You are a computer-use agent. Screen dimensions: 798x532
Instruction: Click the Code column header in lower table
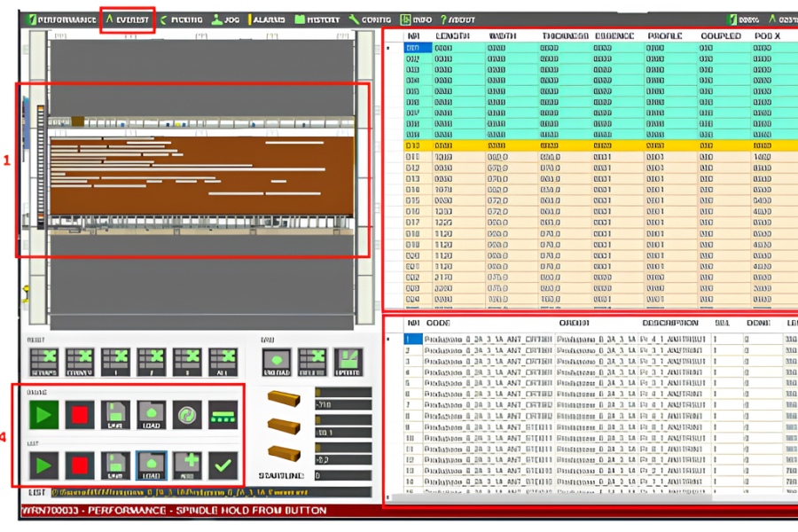438,324
